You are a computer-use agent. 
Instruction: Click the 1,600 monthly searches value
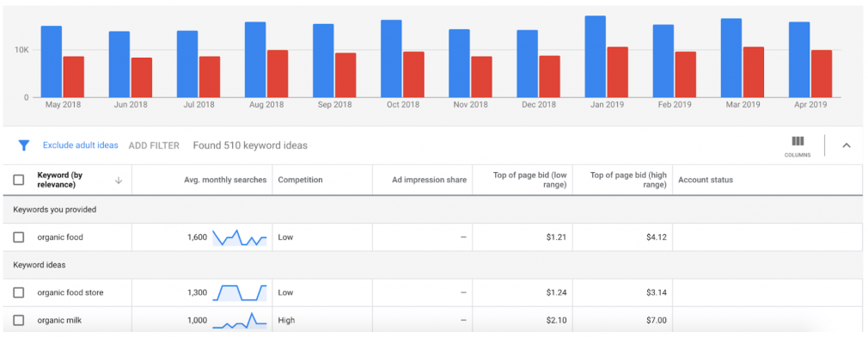[x=197, y=237]
